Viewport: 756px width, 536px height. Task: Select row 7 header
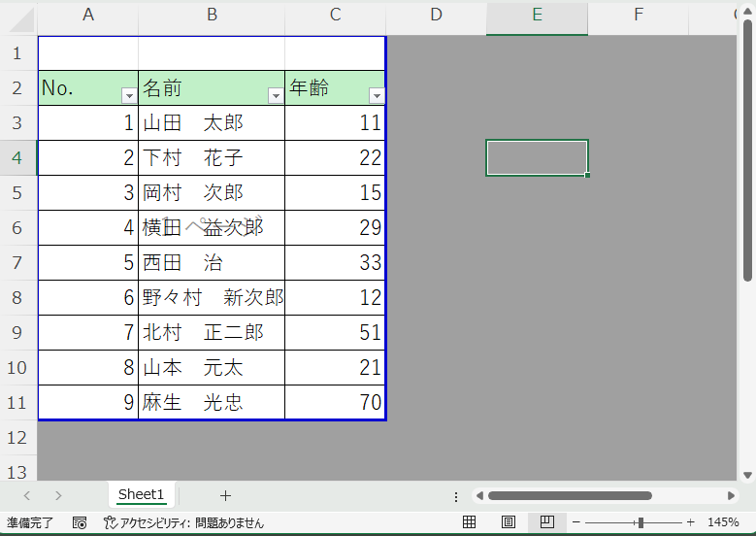pyautogui.click(x=17, y=262)
